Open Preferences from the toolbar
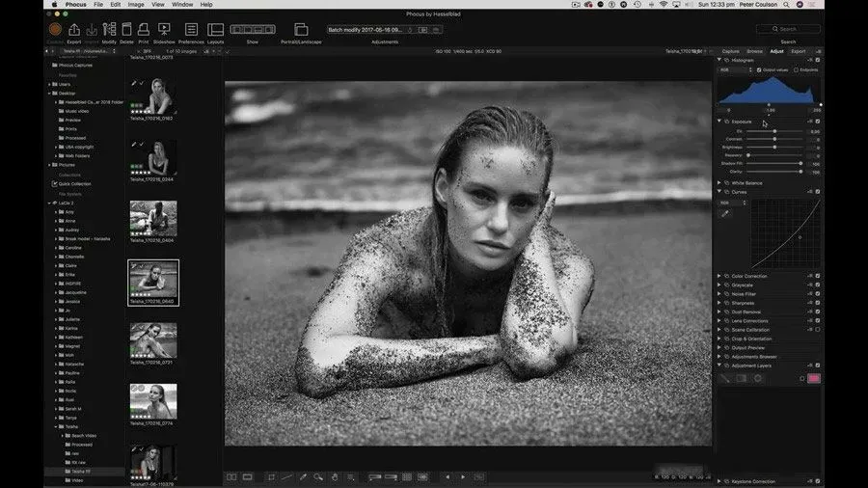The image size is (868, 488). tap(191, 29)
